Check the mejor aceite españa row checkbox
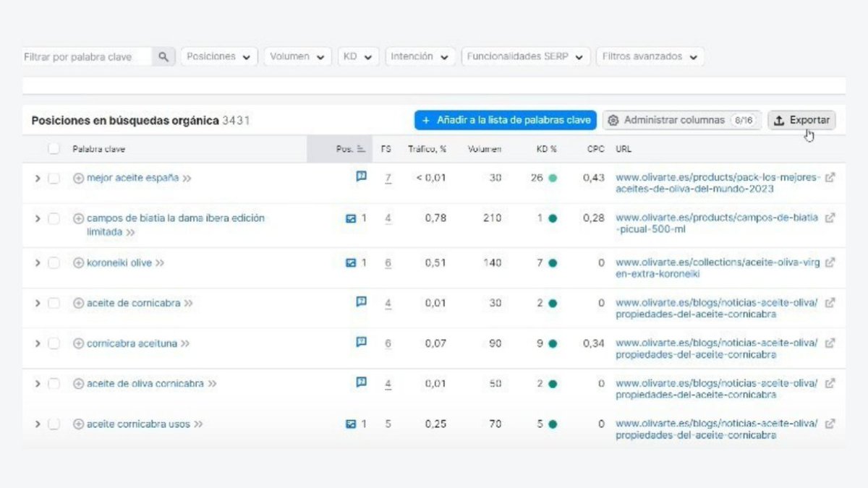The height and width of the screenshot is (488, 868). (x=54, y=179)
